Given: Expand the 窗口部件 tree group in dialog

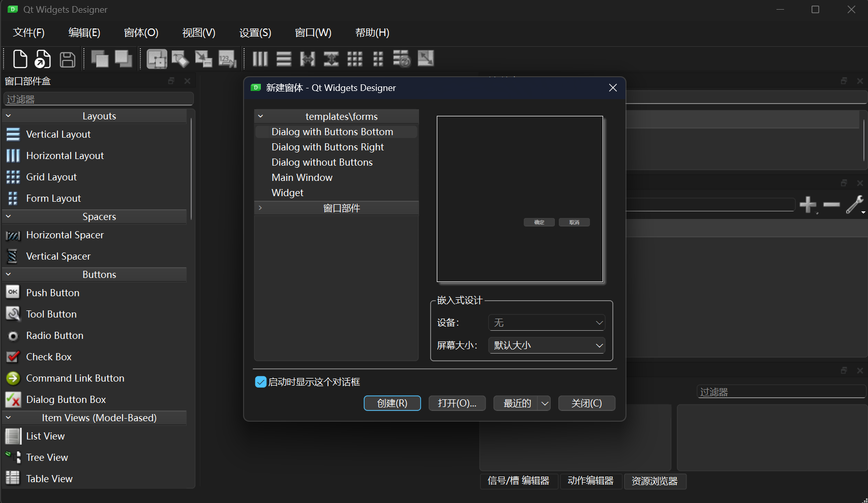Looking at the screenshot, I should 260,208.
